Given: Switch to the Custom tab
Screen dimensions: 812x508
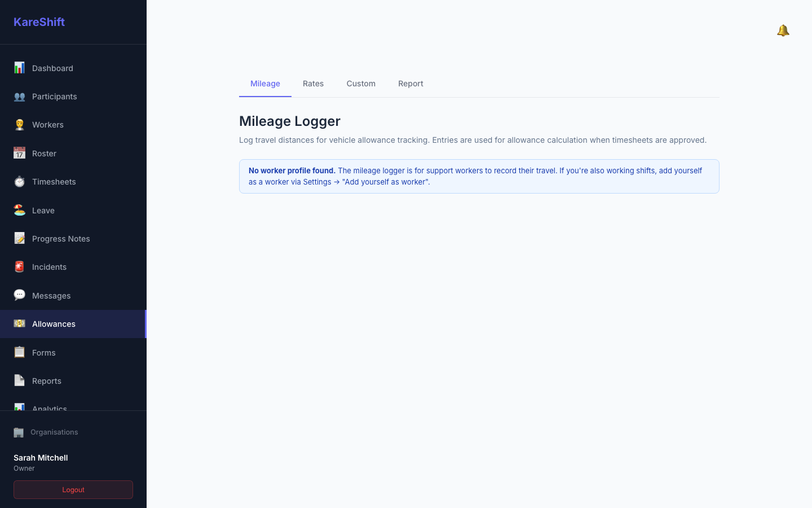Looking at the screenshot, I should point(361,84).
